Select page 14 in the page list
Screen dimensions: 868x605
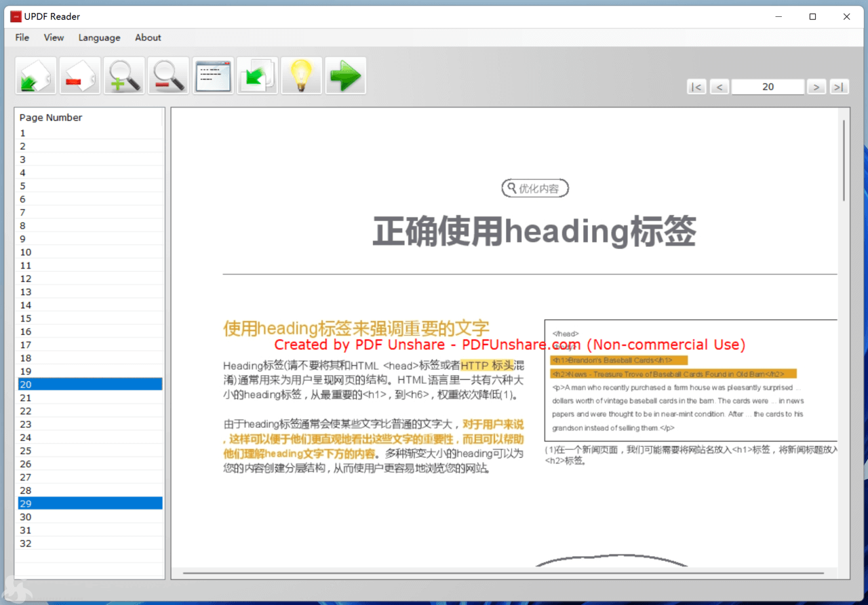(x=90, y=305)
